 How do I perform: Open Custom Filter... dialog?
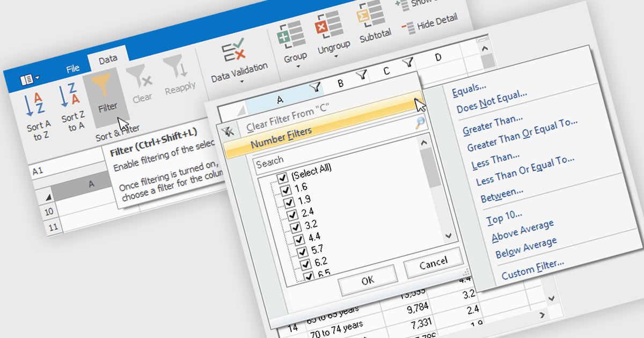pyautogui.click(x=532, y=270)
